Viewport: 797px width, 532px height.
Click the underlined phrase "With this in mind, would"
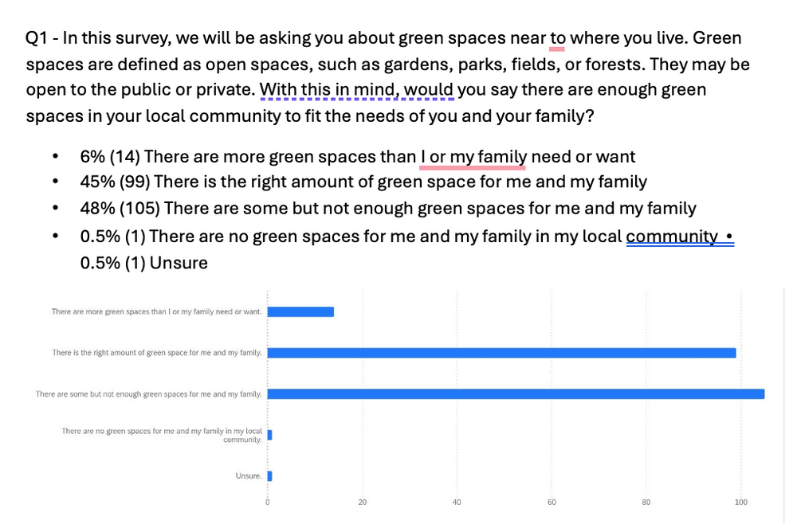pyautogui.click(x=356, y=90)
